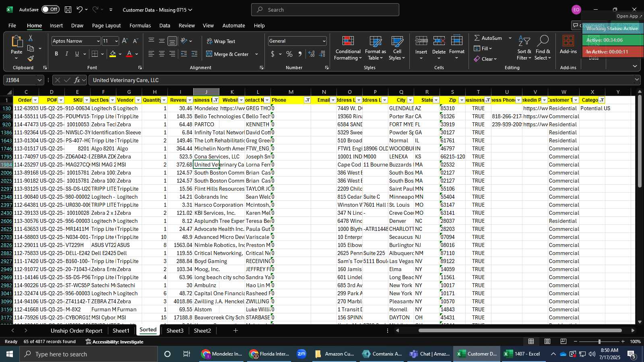Open Merge & Center dropdown arrow
Viewport: 644px width, 362px height.
click(x=256, y=54)
